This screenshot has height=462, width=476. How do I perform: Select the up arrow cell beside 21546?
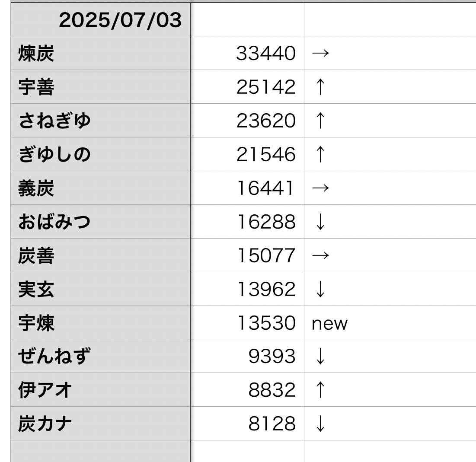click(x=389, y=154)
